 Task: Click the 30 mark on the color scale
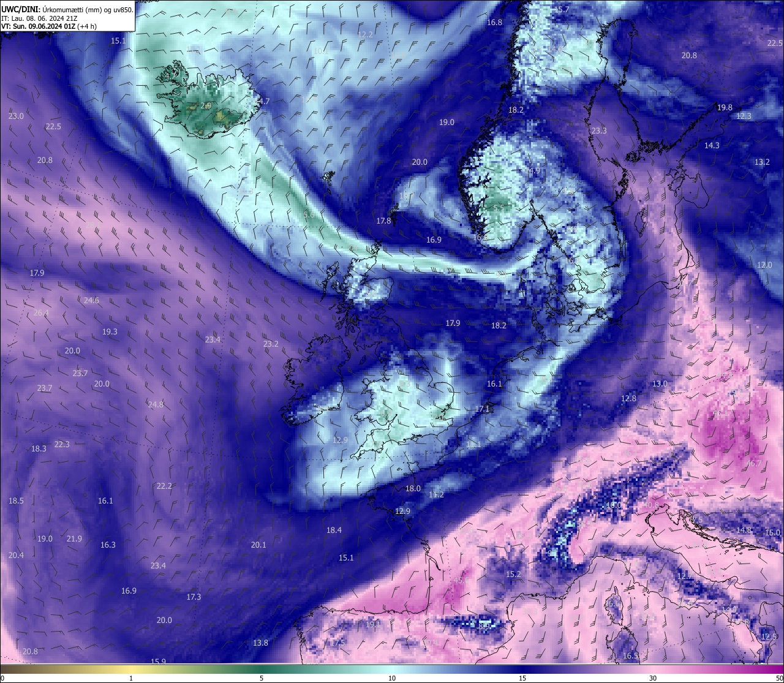coord(653,678)
